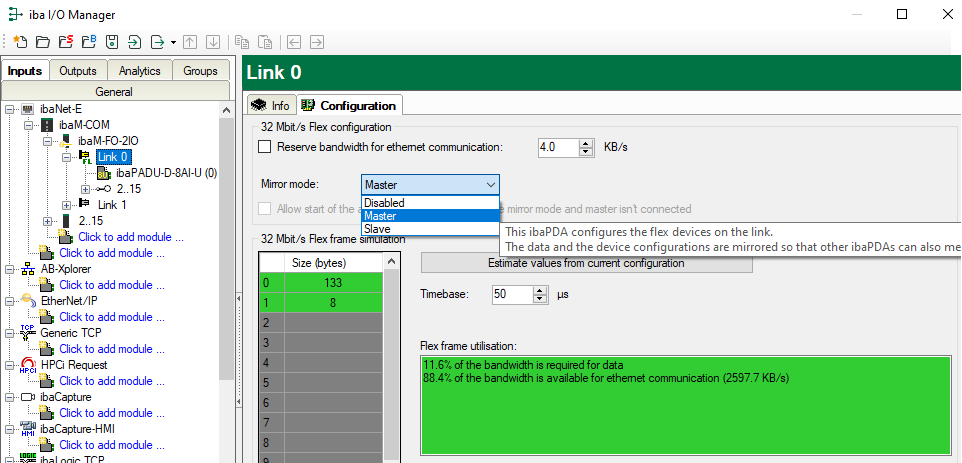Expand the 2..15 node under ibaM-COM
This screenshot has width=962, height=463.
point(47,221)
